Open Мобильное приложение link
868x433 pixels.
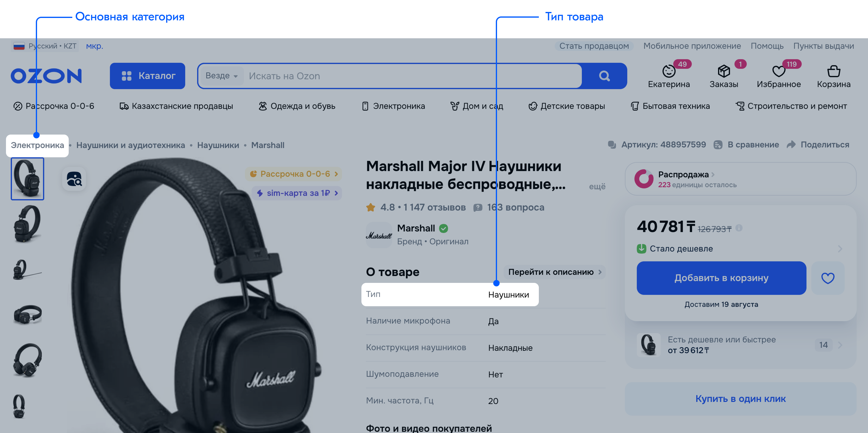click(x=692, y=46)
